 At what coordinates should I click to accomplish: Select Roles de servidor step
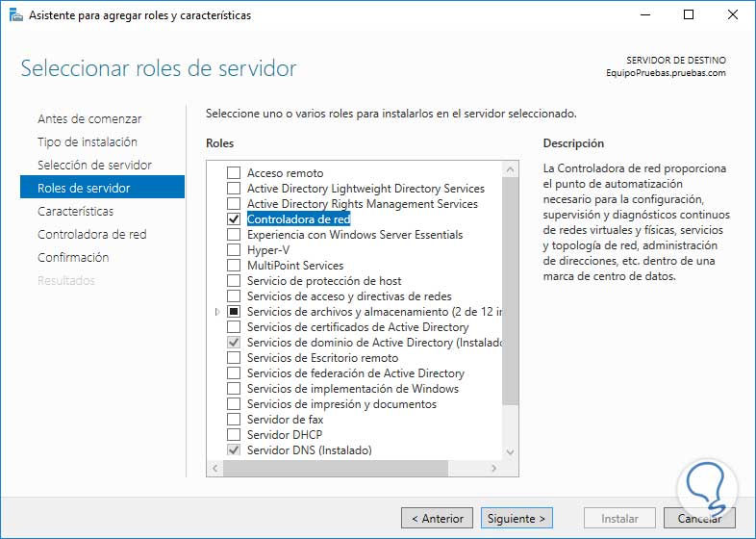tap(102, 188)
